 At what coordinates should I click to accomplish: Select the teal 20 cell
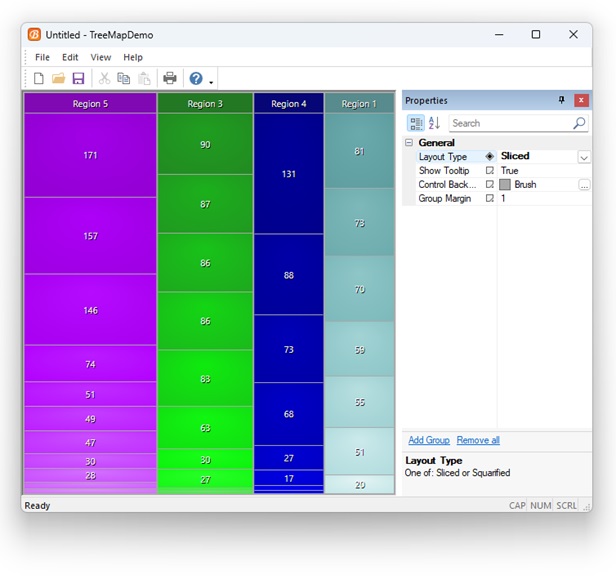tap(359, 485)
